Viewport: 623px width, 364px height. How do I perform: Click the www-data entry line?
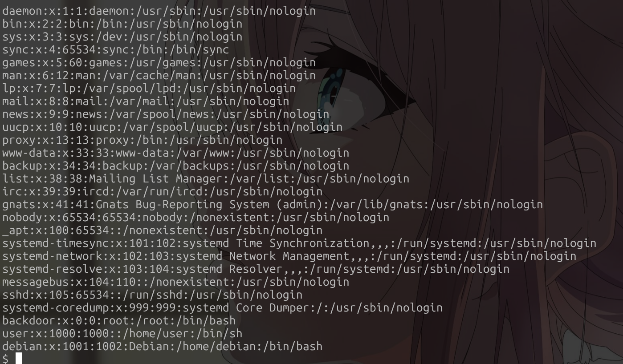click(x=175, y=153)
